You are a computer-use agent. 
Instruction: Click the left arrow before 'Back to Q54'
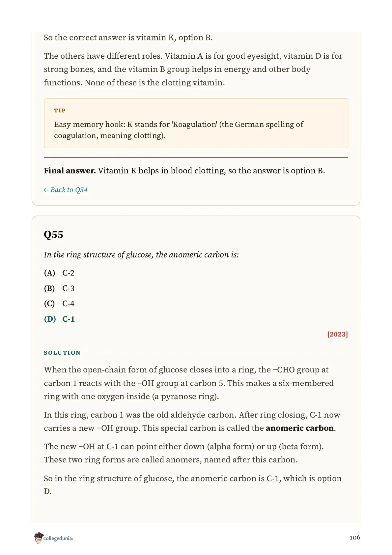click(46, 190)
